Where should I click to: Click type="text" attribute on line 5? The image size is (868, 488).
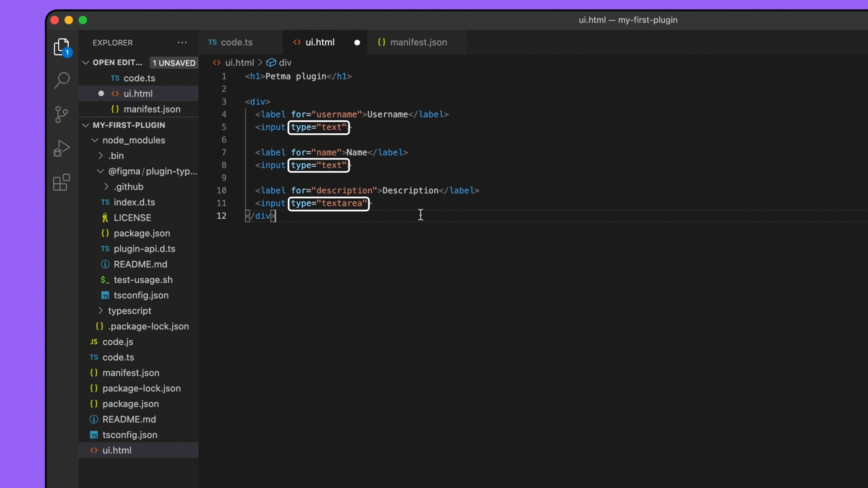click(319, 127)
